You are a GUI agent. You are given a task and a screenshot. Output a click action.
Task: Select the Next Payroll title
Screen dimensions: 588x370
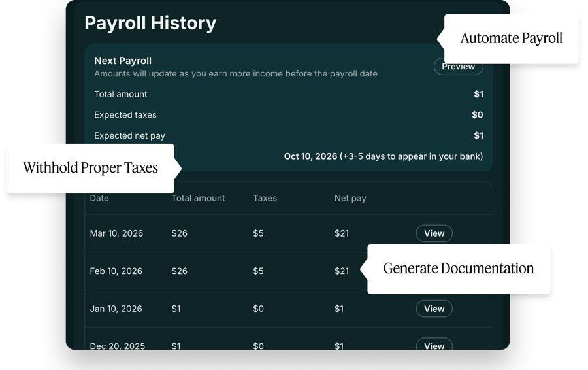[x=123, y=61]
